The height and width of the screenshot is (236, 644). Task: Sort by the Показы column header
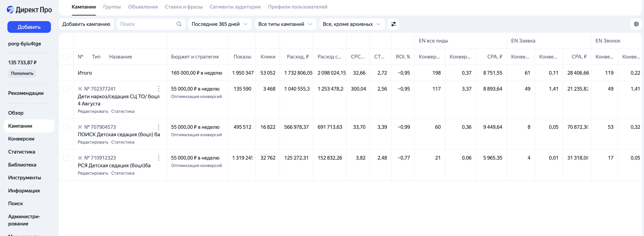(242, 57)
